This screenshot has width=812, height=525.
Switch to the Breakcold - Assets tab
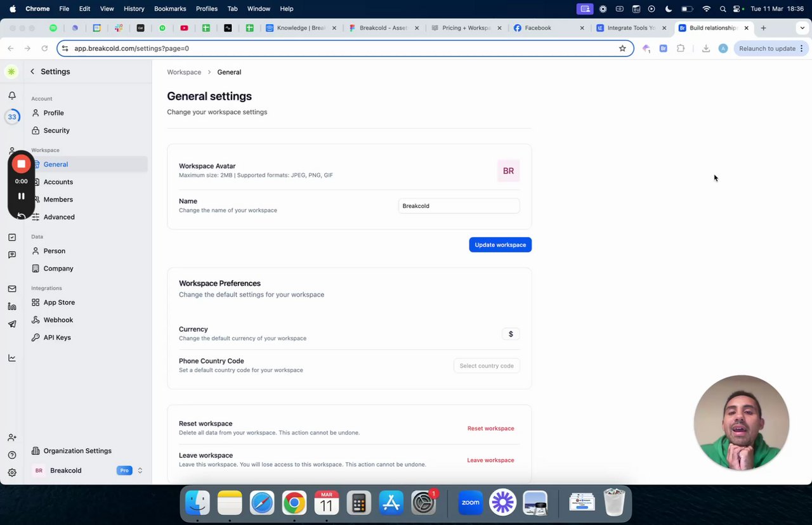[384, 28]
